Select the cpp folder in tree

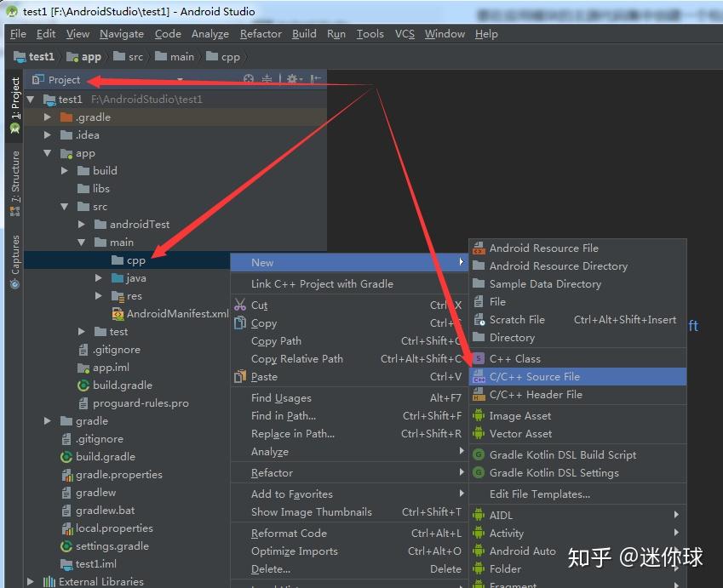tap(127, 260)
